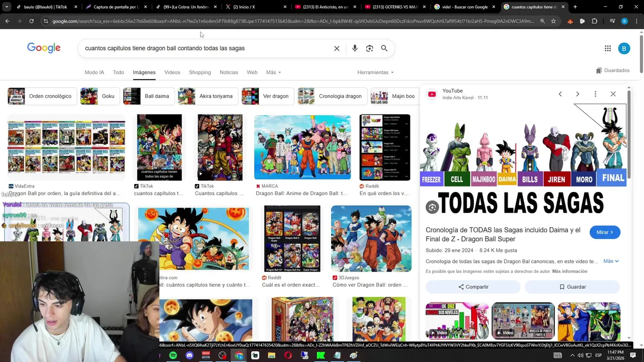
Task: Apply the Orden cronológico filter chip
Action: click(x=42, y=96)
